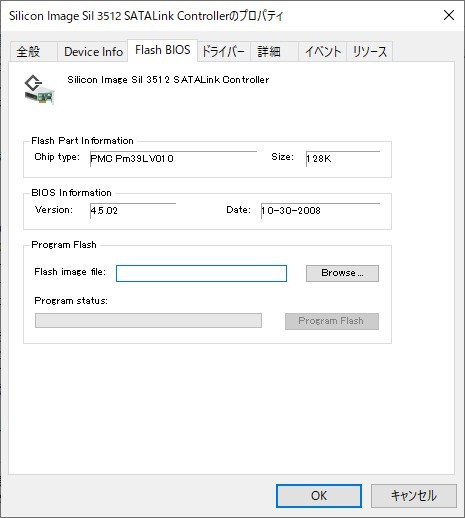
Task: Click the Program status label
Action: (71, 301)
